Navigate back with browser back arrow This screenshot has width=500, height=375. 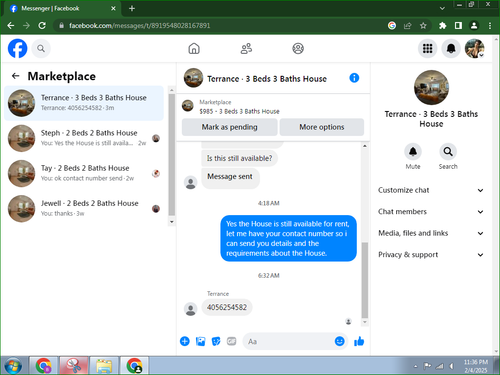pyautogui.click(x=11, y=25)
